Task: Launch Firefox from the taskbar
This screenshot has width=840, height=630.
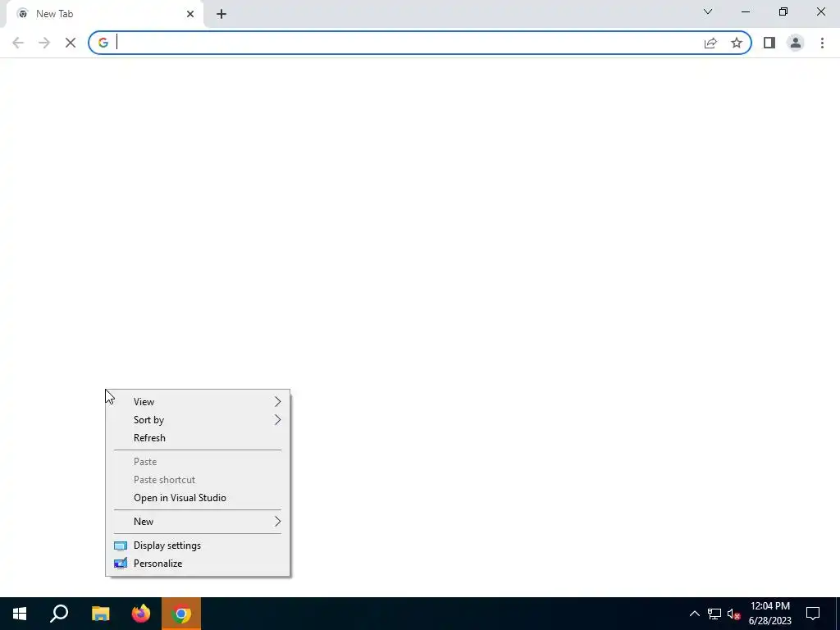Action: (x=141, y=614)
